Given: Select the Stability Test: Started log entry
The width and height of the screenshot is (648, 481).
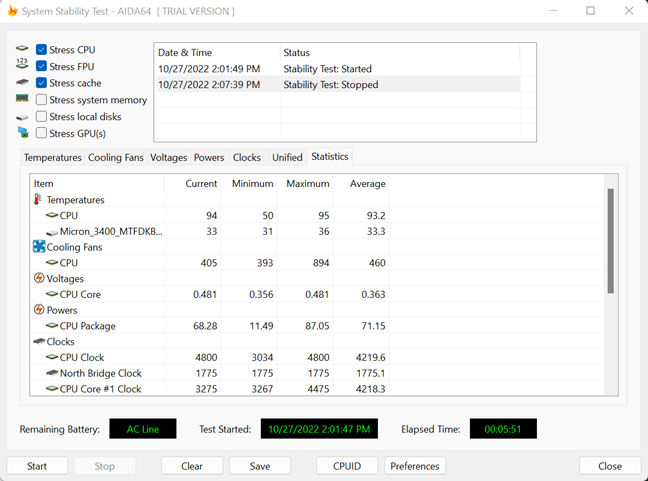Looking at the screenshot, I should click(x=338, y=69).
